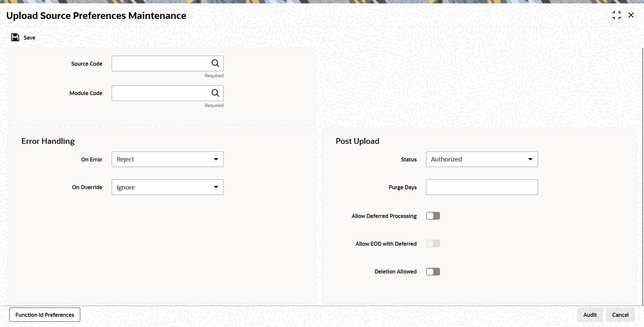Open Function Id Preferences
The width and height of the screenshot is (644, 327).
point(45,315)
